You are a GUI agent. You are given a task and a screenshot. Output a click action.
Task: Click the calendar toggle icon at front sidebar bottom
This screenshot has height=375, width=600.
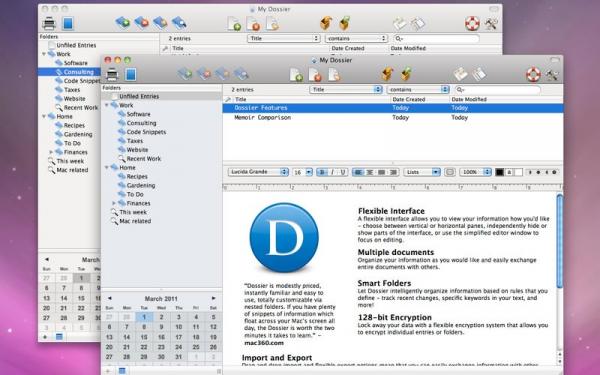pos(122,370)
